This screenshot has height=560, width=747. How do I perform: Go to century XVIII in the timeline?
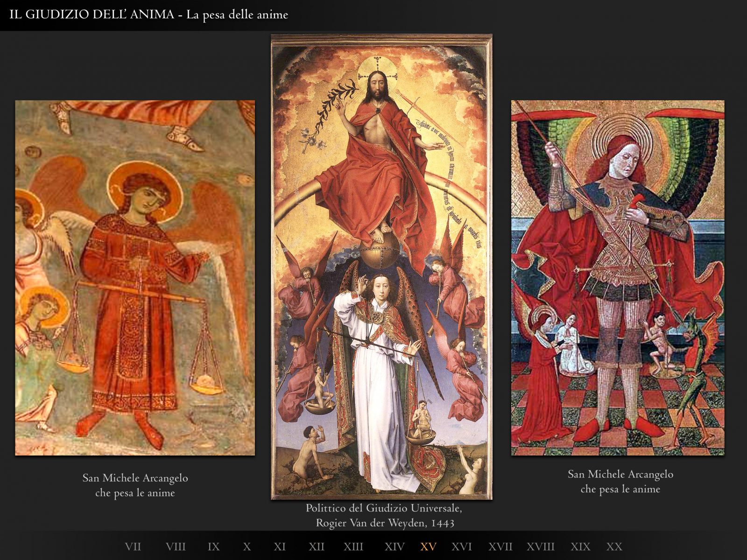click(541, 546)
